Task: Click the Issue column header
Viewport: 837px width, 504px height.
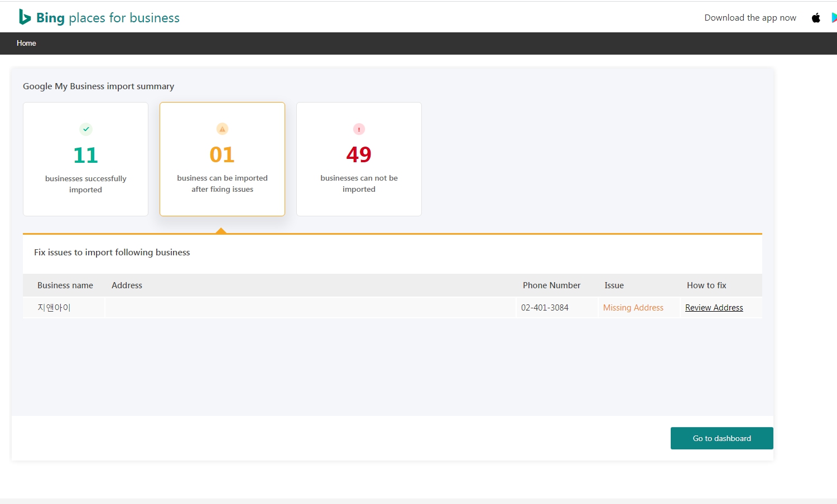Action: 614,285
